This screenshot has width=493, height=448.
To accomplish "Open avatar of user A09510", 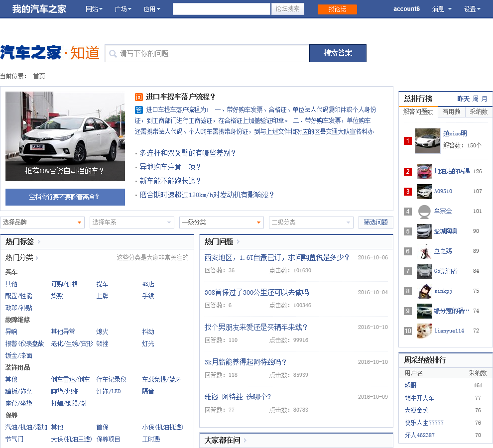I will [424, 192].
